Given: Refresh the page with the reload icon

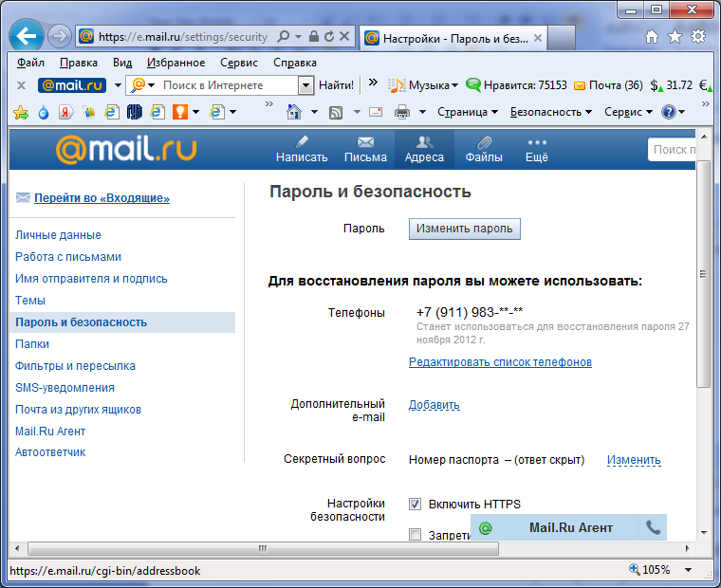Looking at the screenshot, I should [x=329, y=36].
